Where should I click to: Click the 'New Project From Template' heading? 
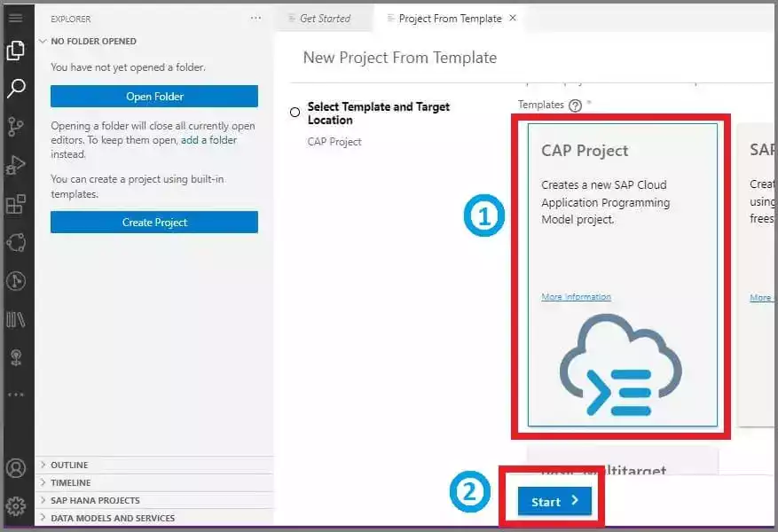coord(400,58)
